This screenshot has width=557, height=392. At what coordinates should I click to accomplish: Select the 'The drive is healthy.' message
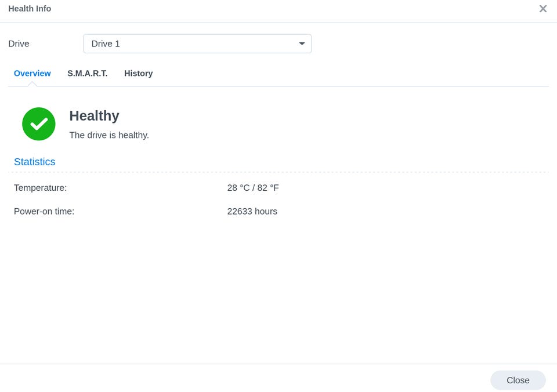click(x=109, y=135)
